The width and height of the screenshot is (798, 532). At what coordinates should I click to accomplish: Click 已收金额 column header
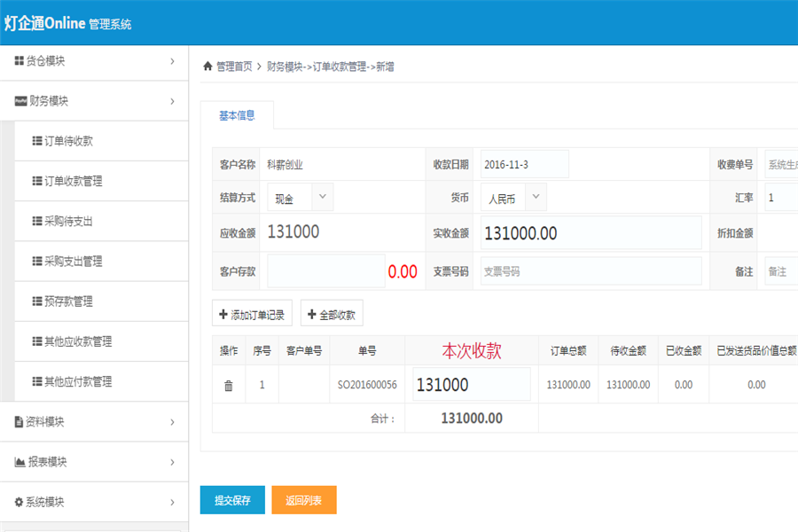684,351
